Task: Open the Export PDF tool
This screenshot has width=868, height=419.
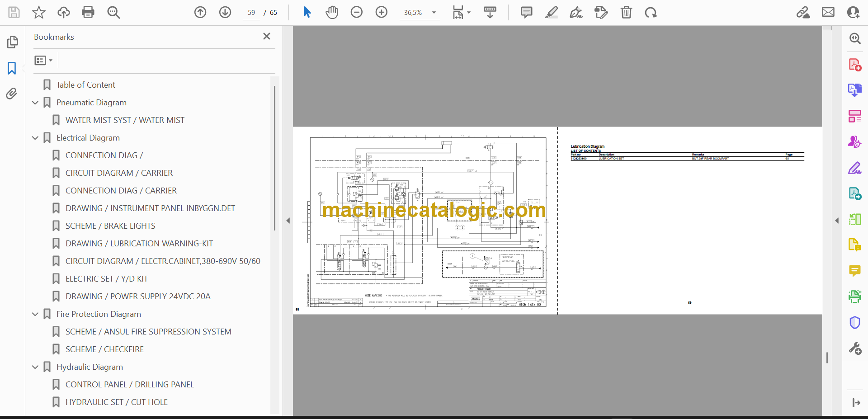Action: [x=854, y=90]
